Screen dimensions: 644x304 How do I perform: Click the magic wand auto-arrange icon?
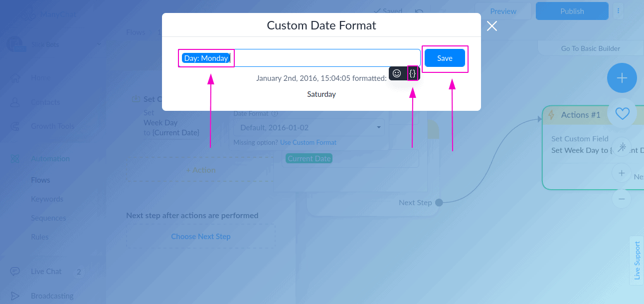622,147
